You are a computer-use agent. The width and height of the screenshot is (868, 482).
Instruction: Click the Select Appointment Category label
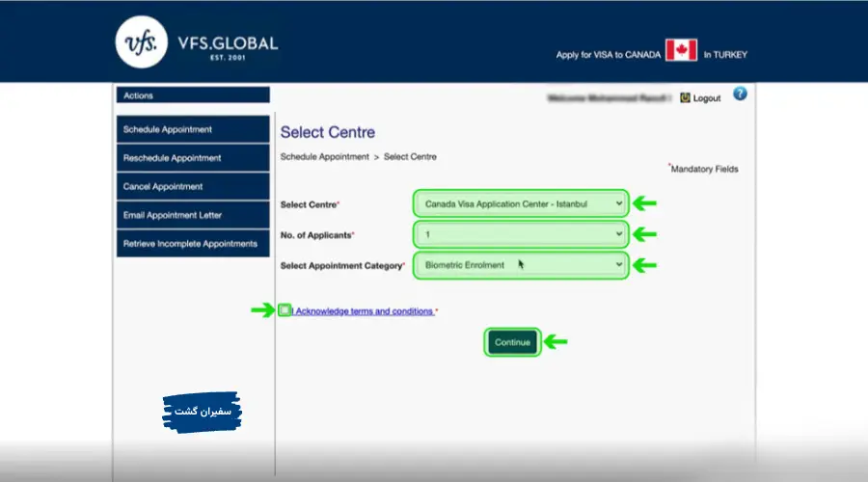342,266
